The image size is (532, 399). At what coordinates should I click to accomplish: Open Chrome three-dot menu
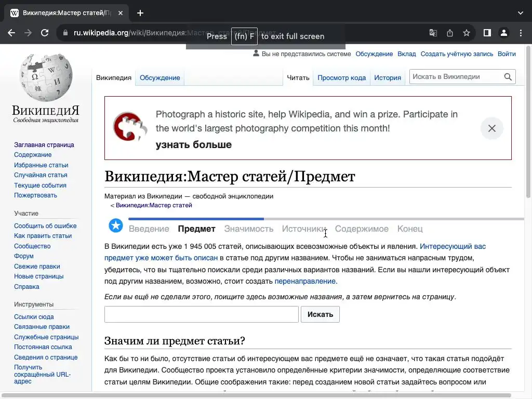521,33
